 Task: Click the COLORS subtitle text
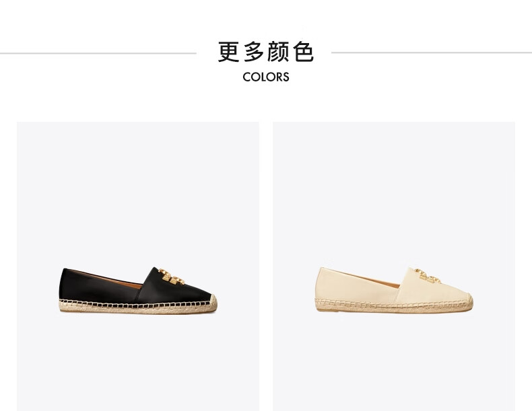click(x=265, y=77)
